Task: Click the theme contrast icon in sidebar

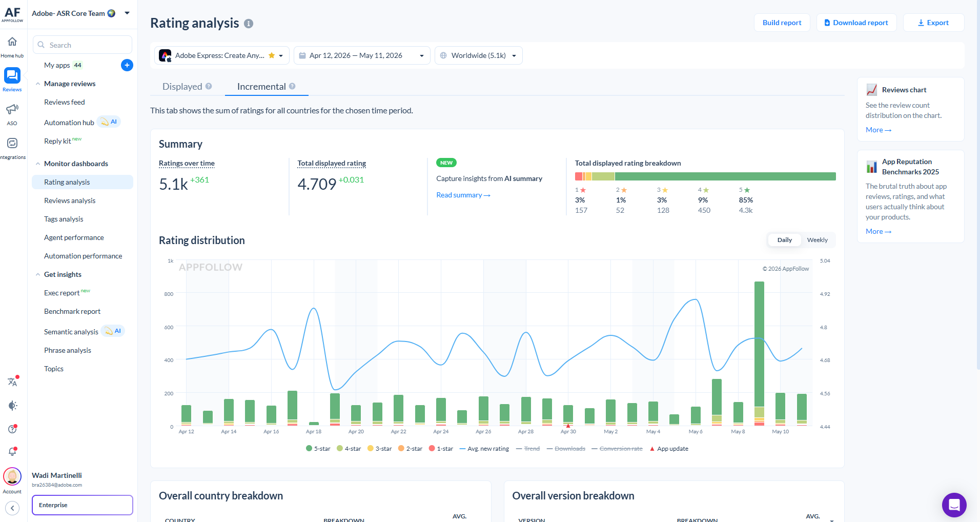Action: pyautogui.click(x=13, y=406)
